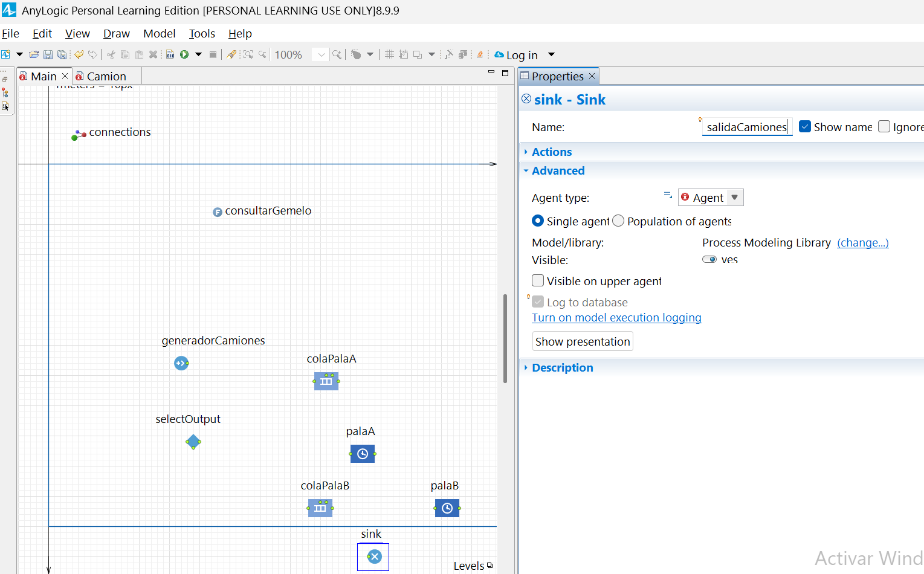Open the File menu

click(x=10, y=33)
